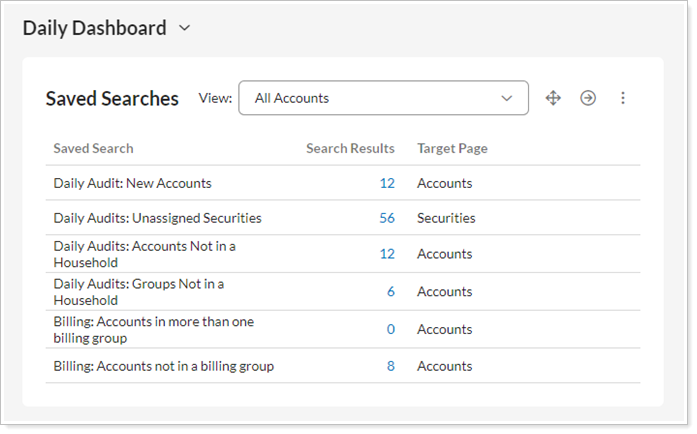Click the 0 results link for multiple billing groups
Image resolution: width=697 pixels, height=434 pixels.
coord(390,329)
